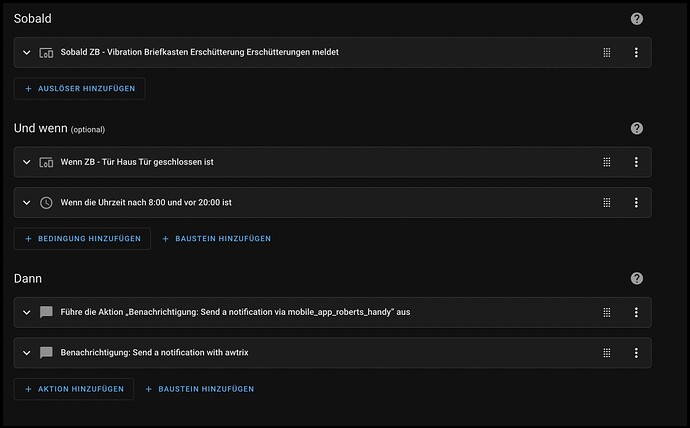Click drag handle of the Uhrzeit condition
The width and height of the screenshot is (690, 428).
(606, 202)
